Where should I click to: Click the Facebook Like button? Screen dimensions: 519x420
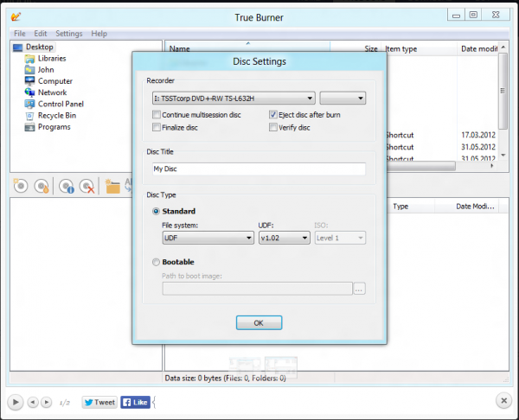136,402
